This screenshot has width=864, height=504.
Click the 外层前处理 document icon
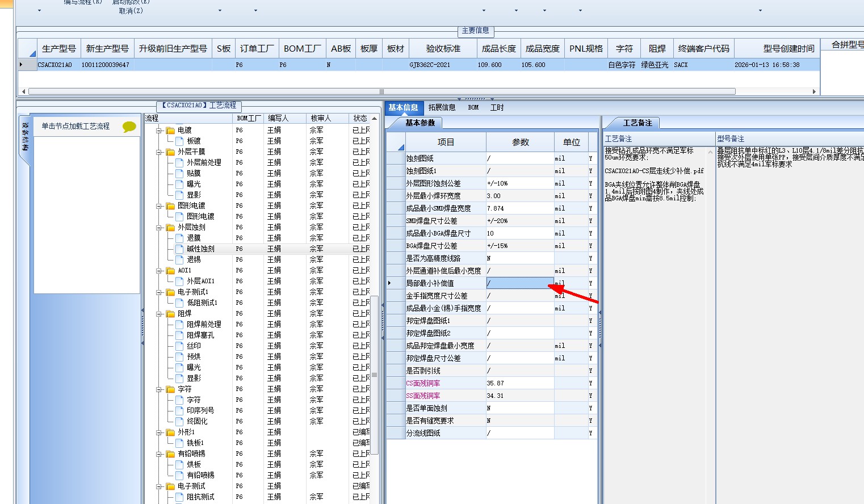179,162
